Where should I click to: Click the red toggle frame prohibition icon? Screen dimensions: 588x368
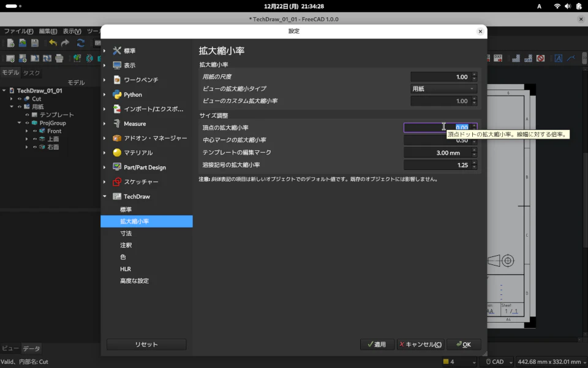(x=540, y=58)
